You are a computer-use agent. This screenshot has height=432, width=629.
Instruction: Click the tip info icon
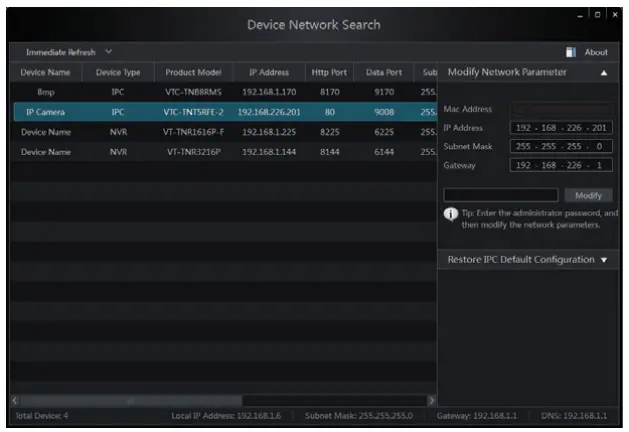click(451, 214)
